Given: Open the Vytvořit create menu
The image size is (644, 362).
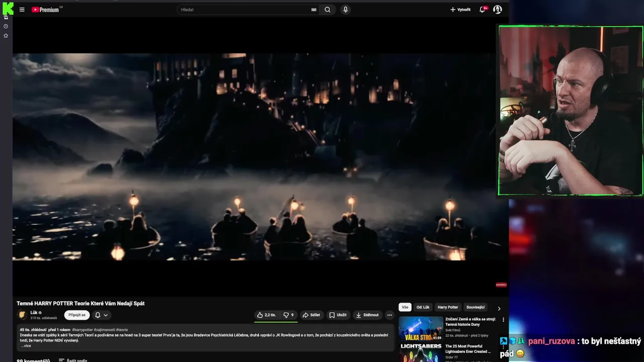Looking at the screenshot, I should point(460,10).
